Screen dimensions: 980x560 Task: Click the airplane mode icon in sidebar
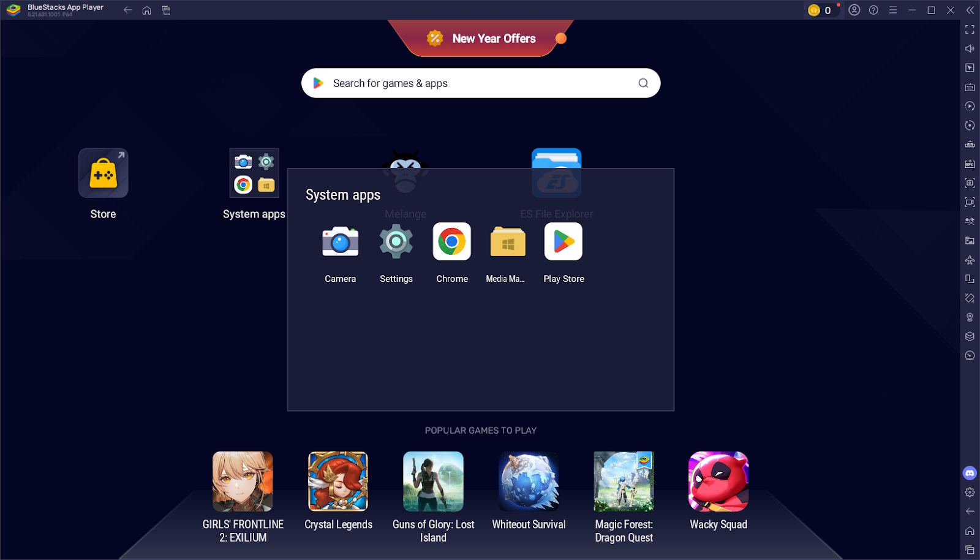click(970, 260)
